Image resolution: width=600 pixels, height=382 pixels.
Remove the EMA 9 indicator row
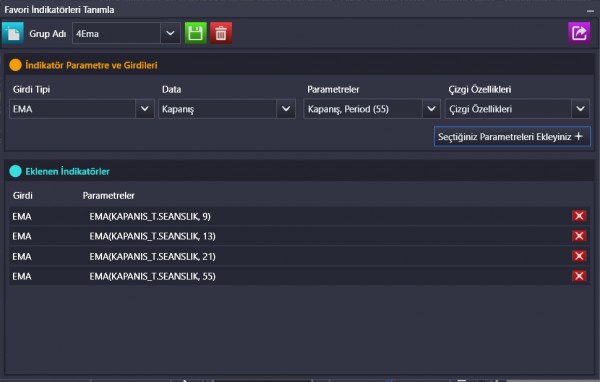[579, 216]
